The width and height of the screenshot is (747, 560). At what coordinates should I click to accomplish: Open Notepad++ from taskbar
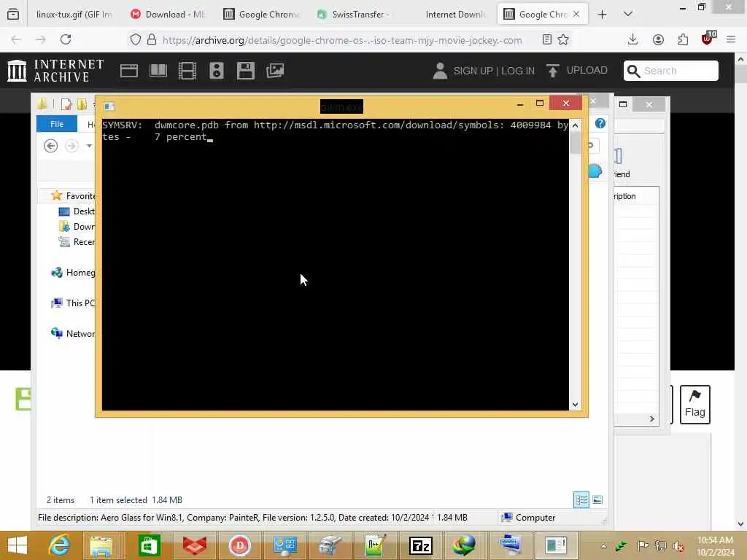click(x=375, y=545)
